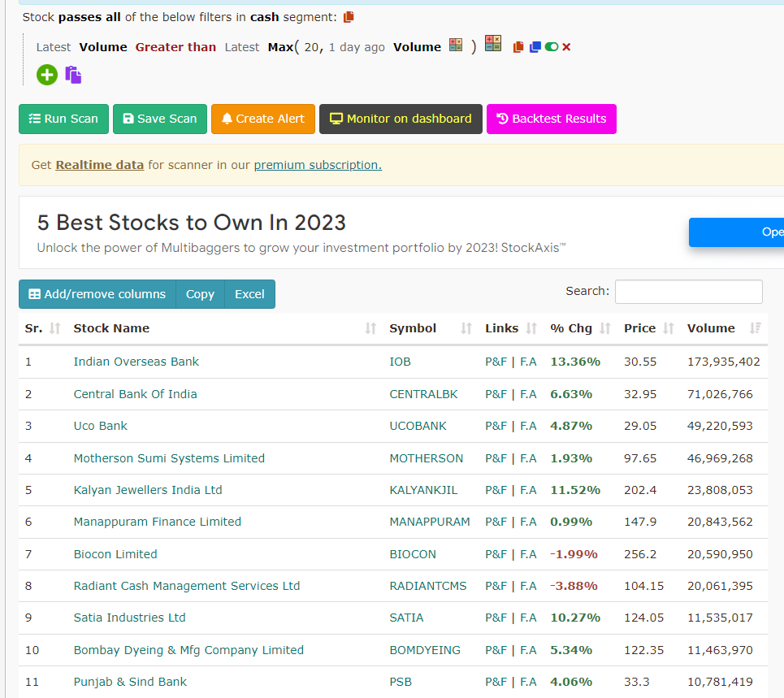Click the Backtest Results button
The height and width of the screenshot is (698, 784).
(552, 119)
